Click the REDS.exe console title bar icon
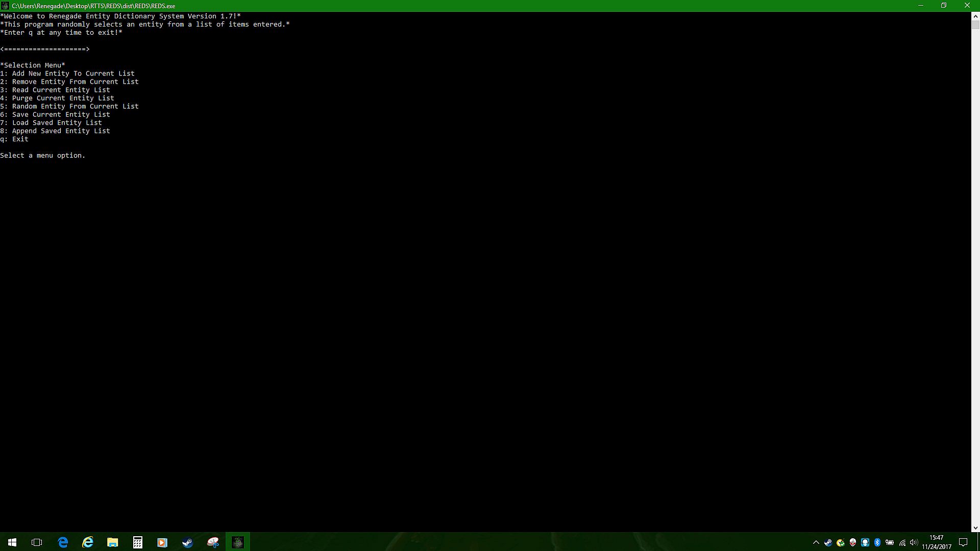 click(x=5, y=6)
